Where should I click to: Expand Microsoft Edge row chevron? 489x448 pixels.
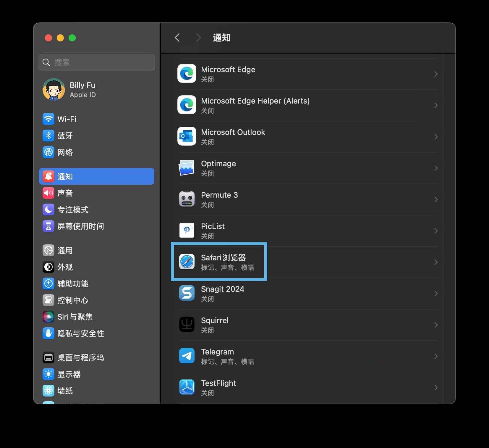pyautogui.click(x=436, y=74)
